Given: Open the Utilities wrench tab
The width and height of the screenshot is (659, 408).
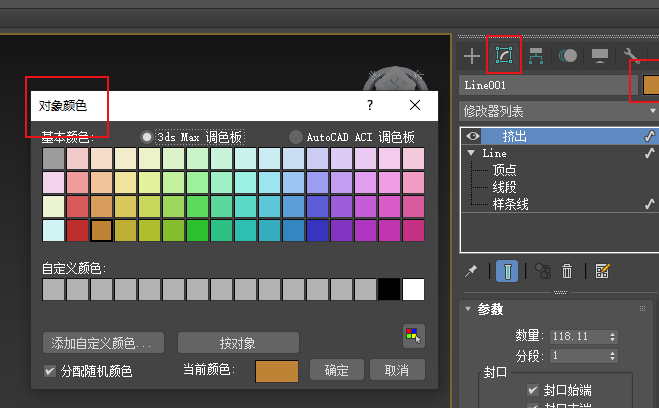Looking at the screenshot, I should point(631,55).
